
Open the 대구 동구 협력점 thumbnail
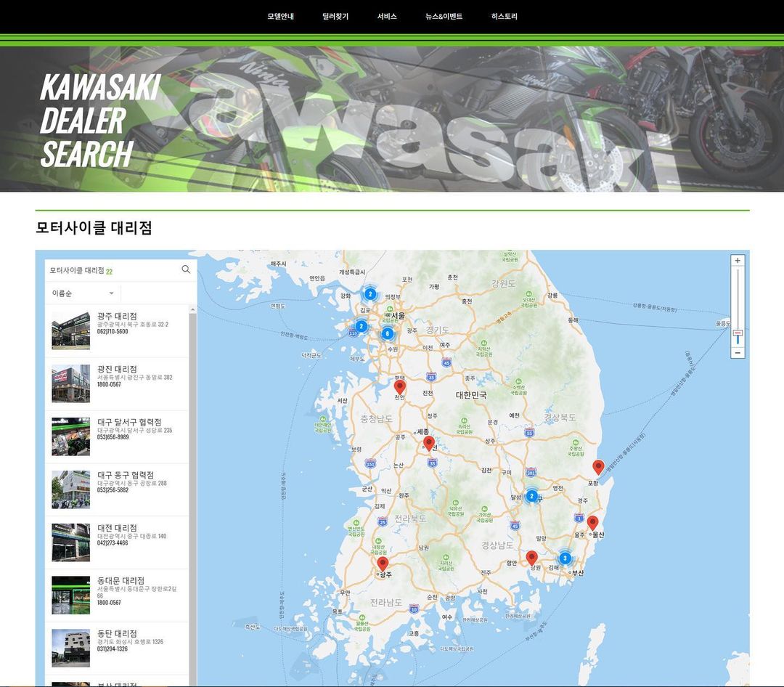coord(71,489)
